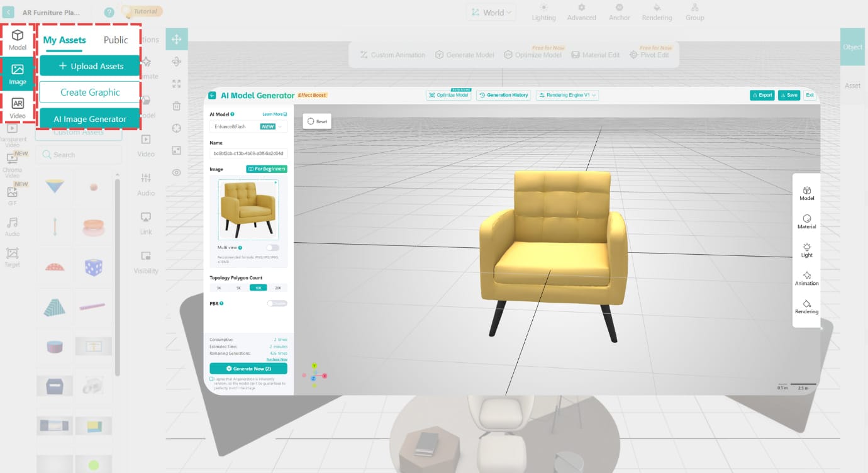Click the Upload Assets button
The height and width of the screenshot is (473, 868).
click(x=90, y=66)
